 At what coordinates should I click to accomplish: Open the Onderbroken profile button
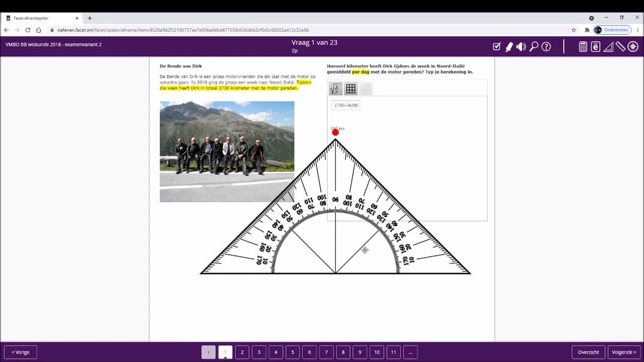pyautogui.click(x=612, y=30)
